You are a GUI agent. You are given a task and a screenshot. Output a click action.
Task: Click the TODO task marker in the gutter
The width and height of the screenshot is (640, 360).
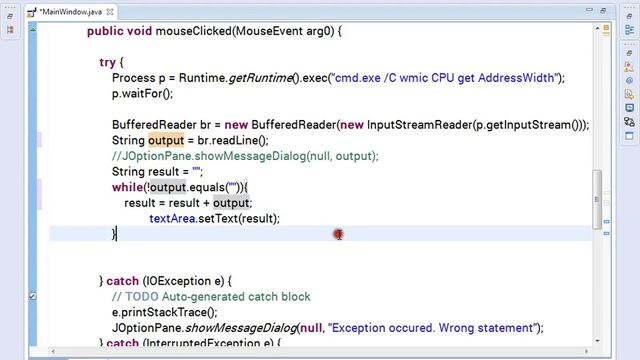click(33, 296)
